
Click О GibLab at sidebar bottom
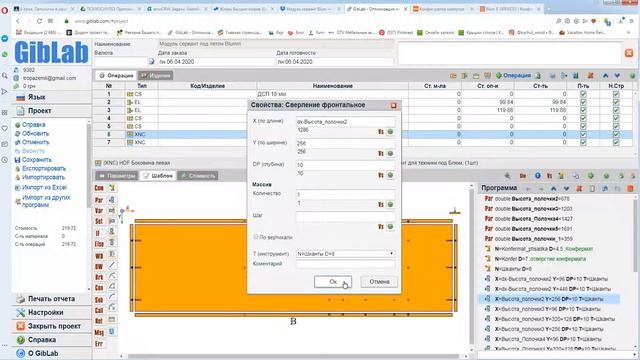pyautogui.click(x=51, y=353)
